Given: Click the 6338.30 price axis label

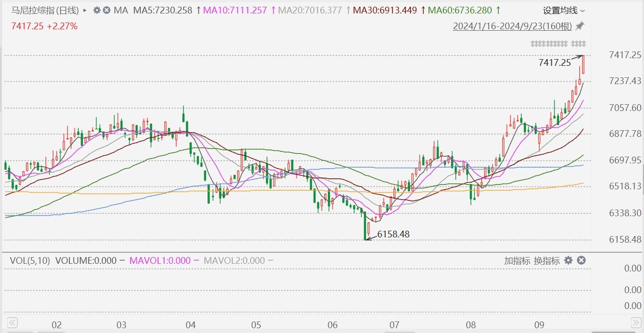Looking at the screenshot, I should 625,213.
